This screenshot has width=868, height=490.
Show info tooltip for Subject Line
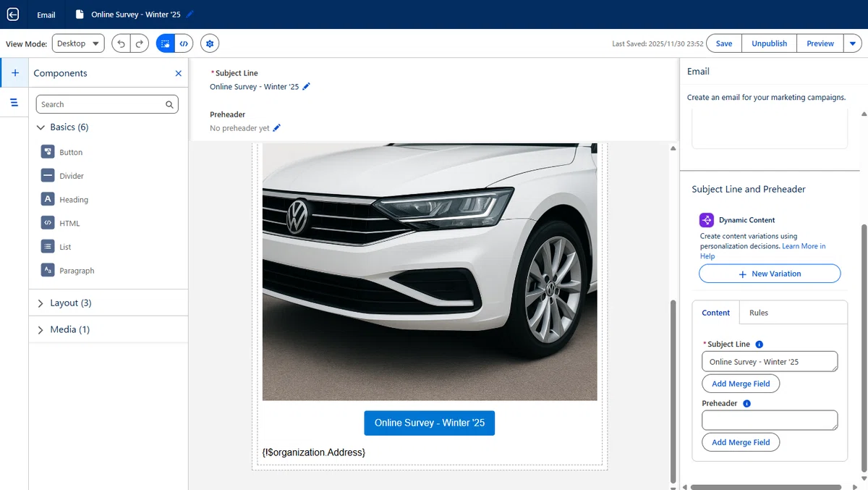759,345
